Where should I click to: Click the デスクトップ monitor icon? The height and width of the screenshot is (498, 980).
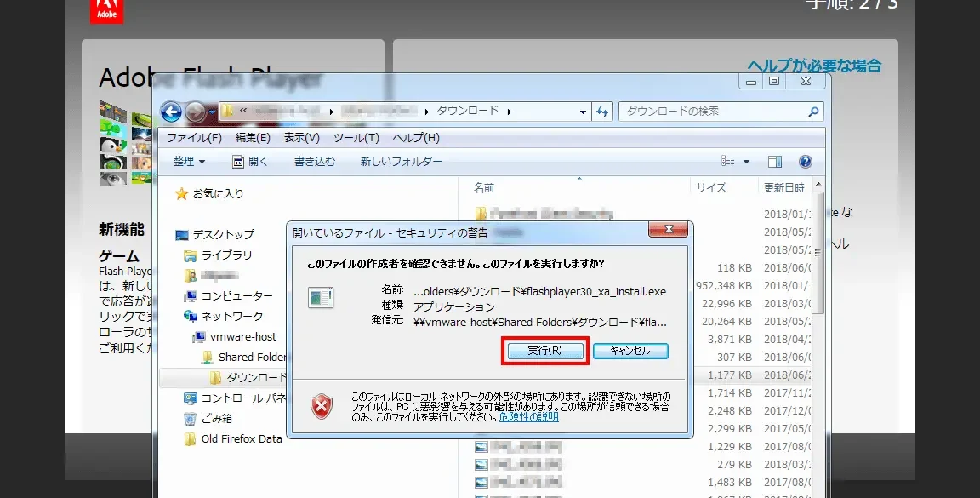click(182, 235)
